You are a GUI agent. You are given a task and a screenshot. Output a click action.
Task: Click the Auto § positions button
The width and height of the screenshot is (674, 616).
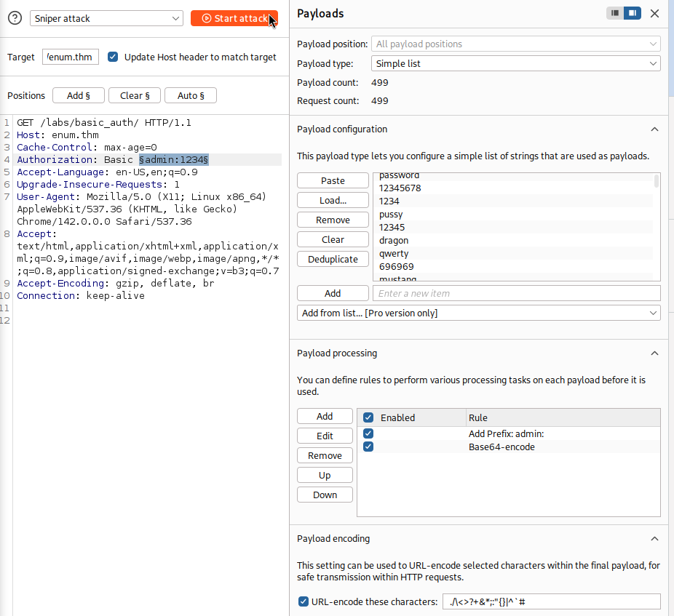tap(191, 95)
